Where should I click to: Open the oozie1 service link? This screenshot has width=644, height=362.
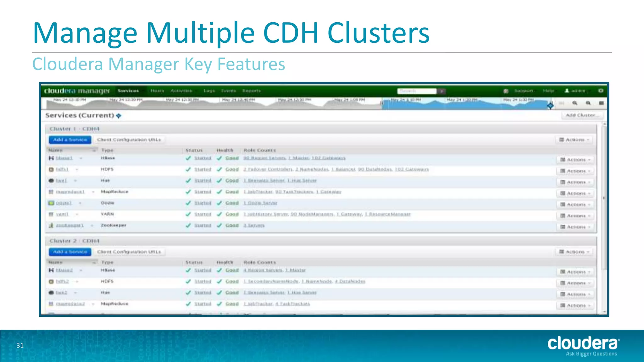pyautogui.click(x=64, y=203)
